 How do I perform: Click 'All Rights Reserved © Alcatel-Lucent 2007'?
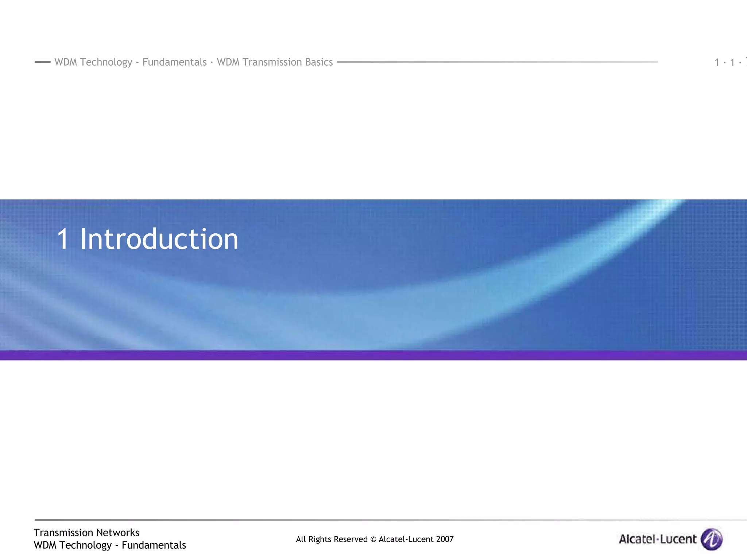375,539
